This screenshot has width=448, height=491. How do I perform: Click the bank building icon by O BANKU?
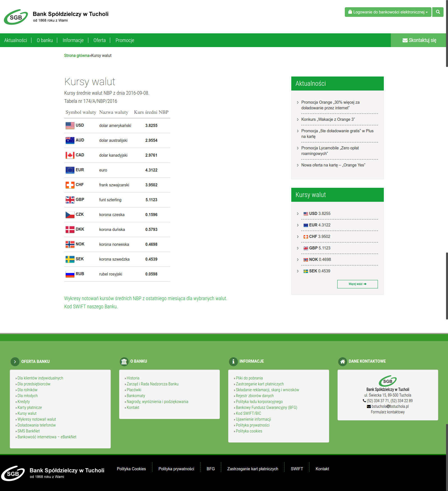tap(124, 362)
